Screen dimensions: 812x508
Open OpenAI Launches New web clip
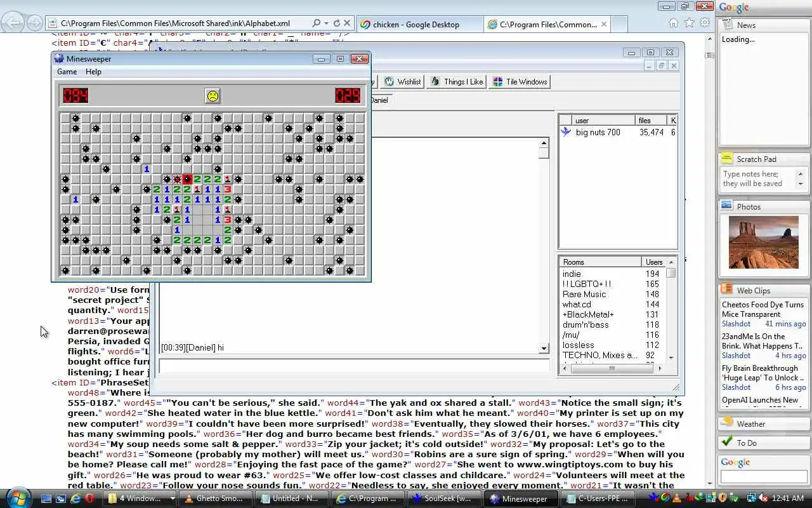point(760,400)
